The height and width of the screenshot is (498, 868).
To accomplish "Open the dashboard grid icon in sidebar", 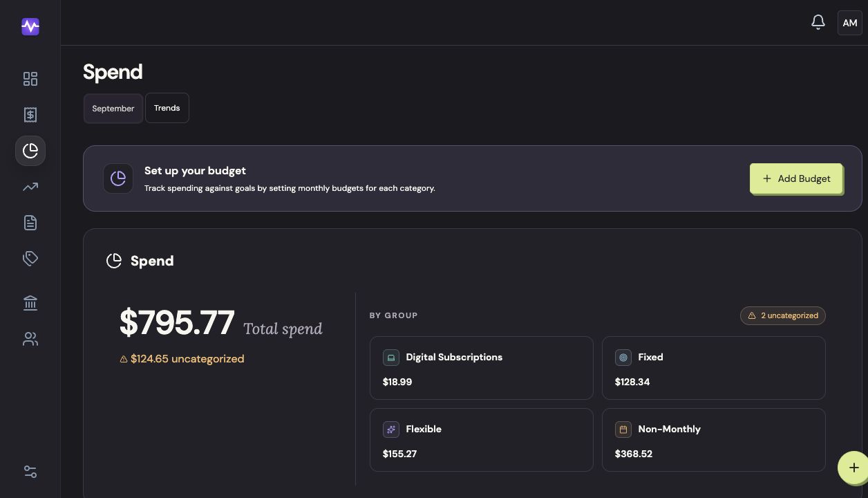I will (30, 79).
